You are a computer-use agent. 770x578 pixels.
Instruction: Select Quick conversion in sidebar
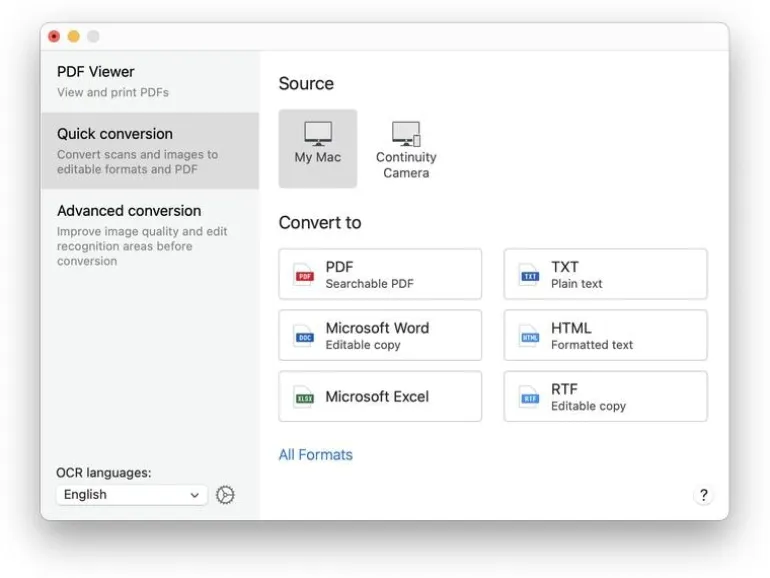[x=150, y=151]
